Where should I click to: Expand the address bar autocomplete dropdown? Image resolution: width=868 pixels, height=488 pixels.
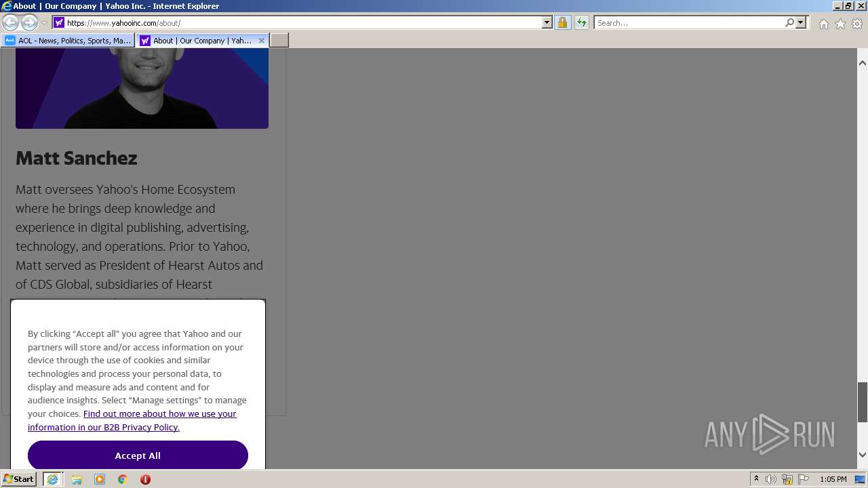coord(547,22)
